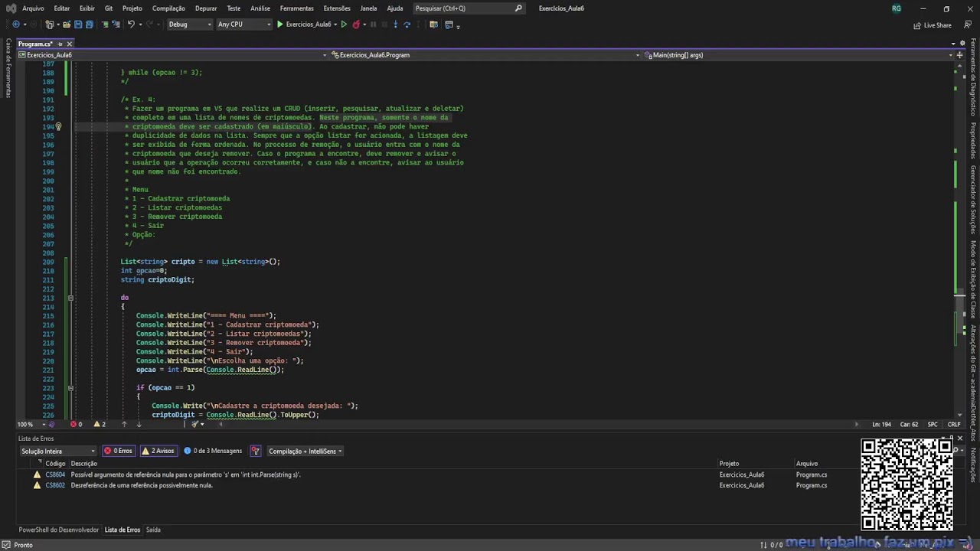Start debugging Exercicios_Aula6 with green play

point(304,24)
